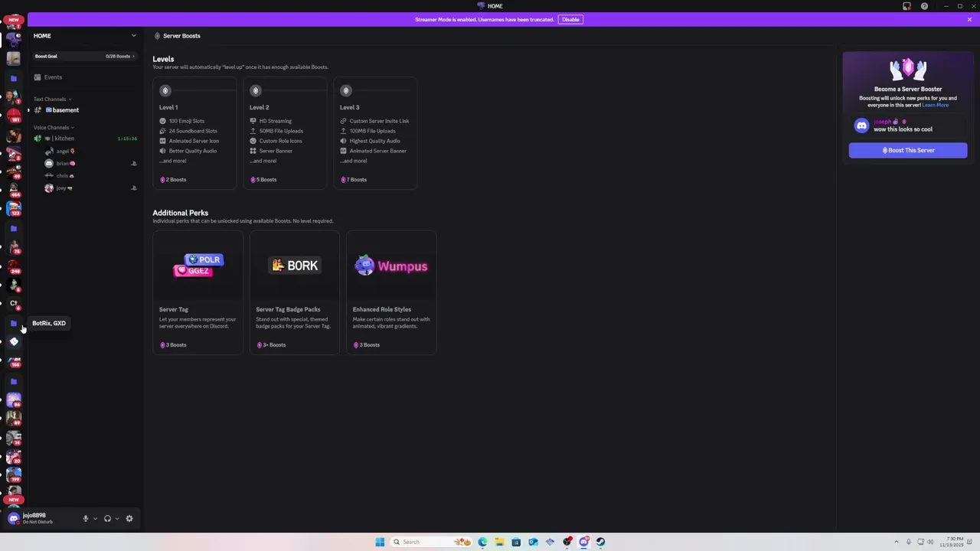The height and width of the screenshot is (551, 980).
Task: Expand microphone input options arrow
Action: click(95, 519)
